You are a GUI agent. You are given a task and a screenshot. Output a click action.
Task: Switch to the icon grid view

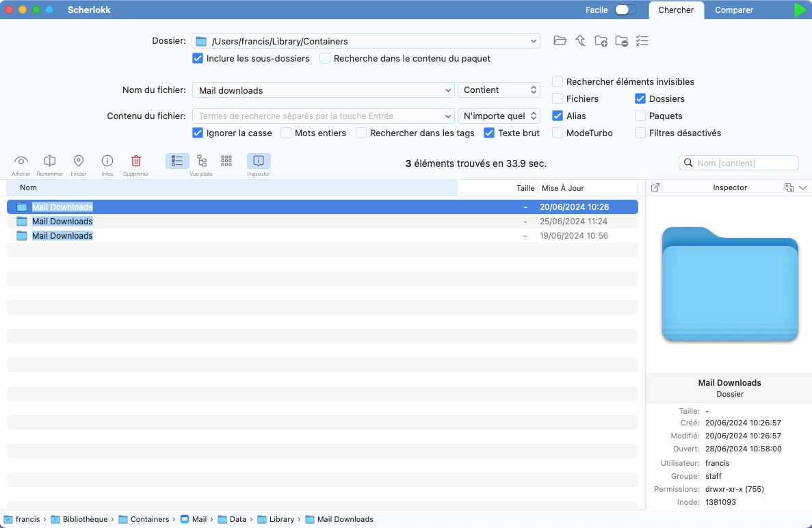(226, 161)
